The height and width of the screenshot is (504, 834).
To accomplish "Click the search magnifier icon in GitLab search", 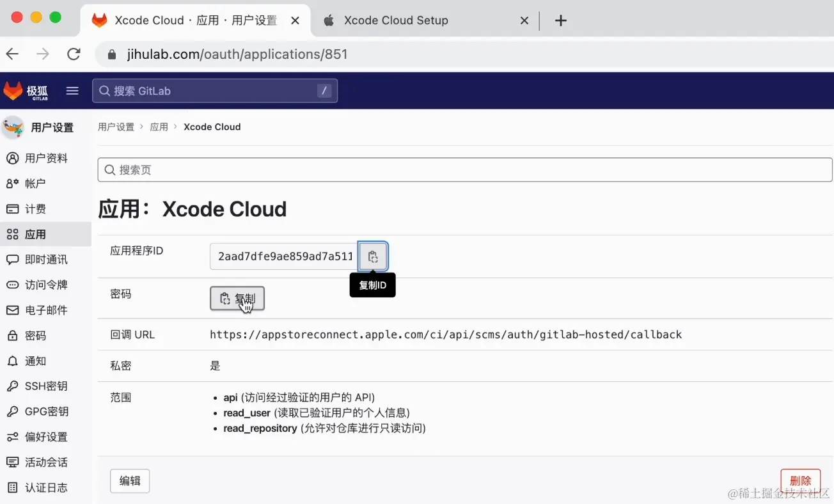I will [105, 91].
